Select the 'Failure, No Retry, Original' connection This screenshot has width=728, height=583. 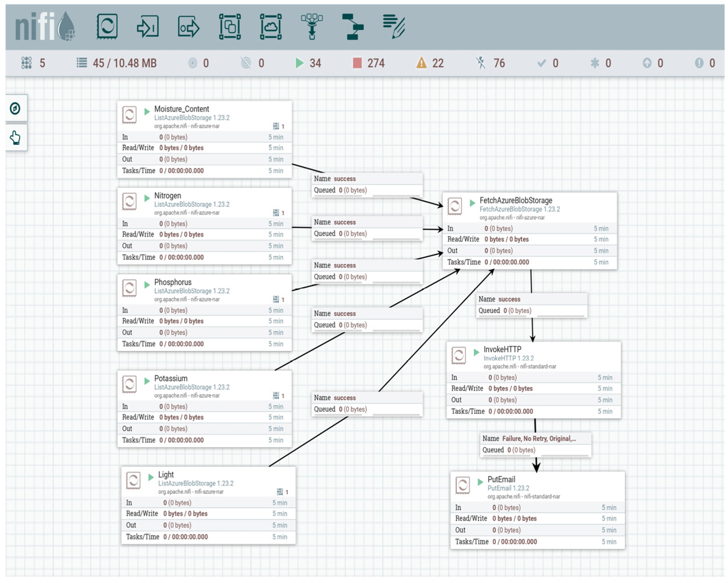tap(536, 445)
